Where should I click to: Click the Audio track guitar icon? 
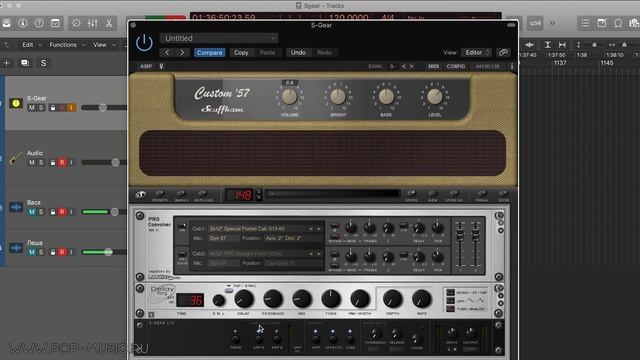point(16,158)
